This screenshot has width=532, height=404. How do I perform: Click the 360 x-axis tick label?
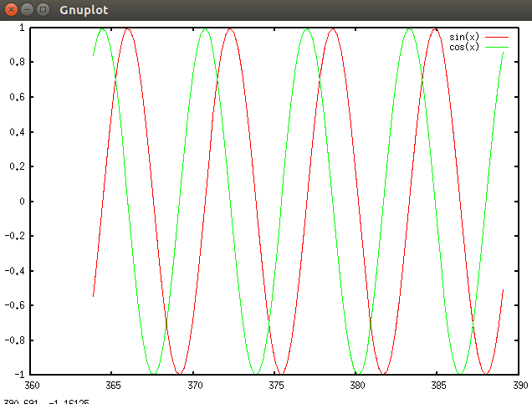pos(32,386)
